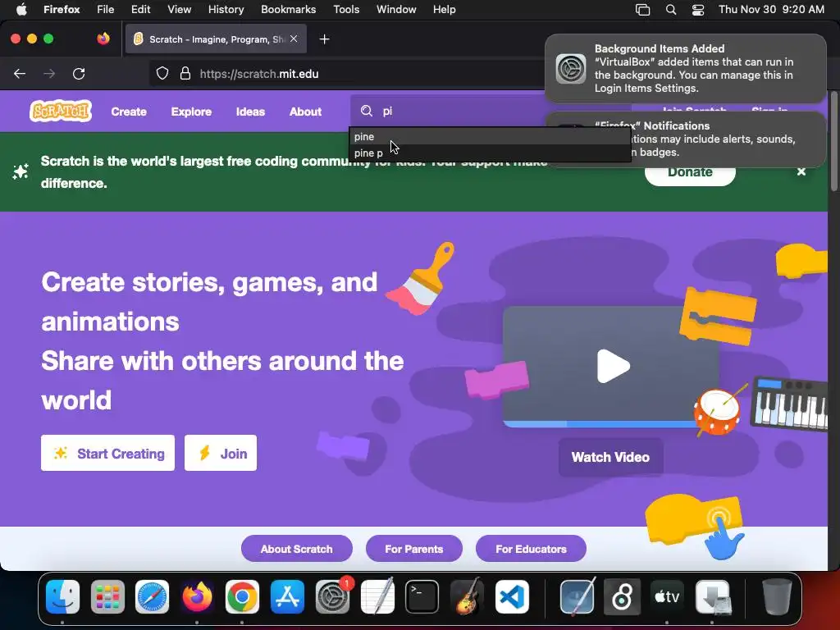Click Firefox icon in the dock
This screenshot has width=840, height=630.
[x=197, y=596]
